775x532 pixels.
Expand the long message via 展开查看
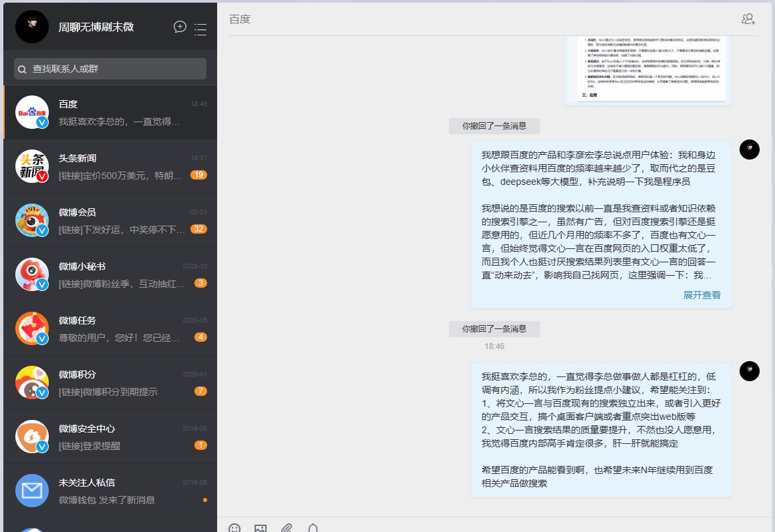pyautogui.click(x=702, y=295)
